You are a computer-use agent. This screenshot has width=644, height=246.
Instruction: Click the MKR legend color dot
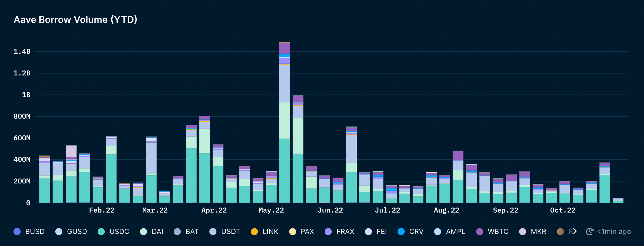523,232
